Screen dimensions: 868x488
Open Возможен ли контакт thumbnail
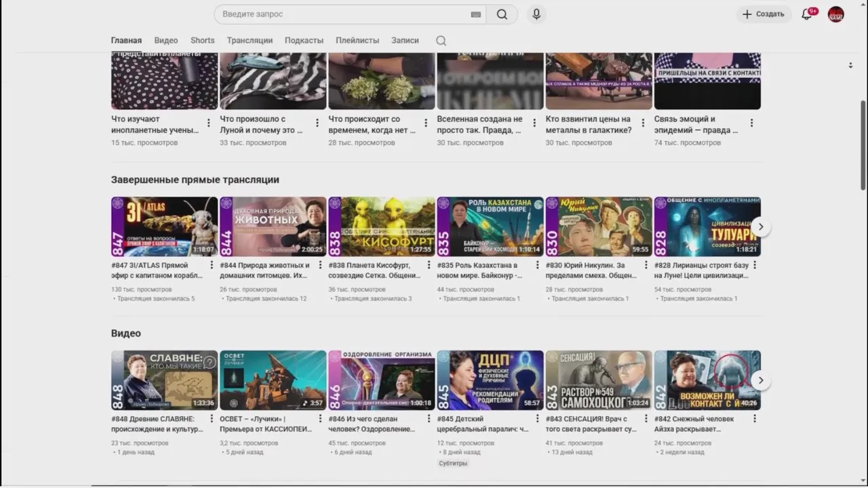707,380
